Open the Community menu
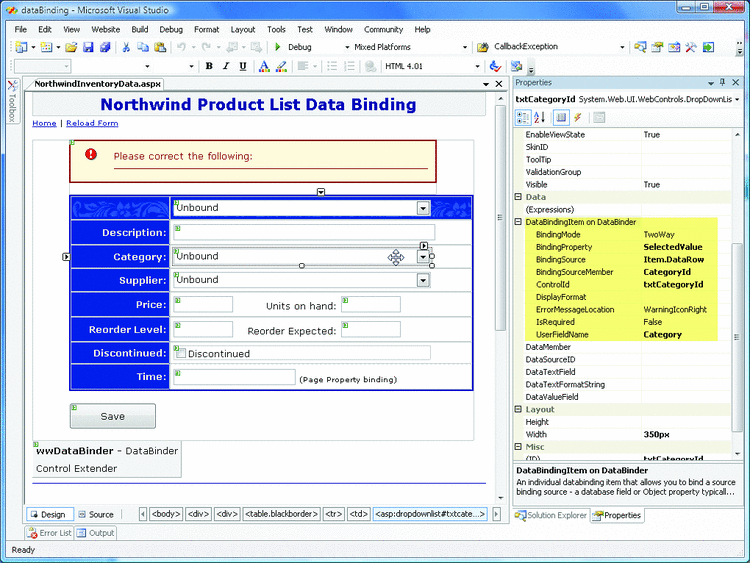This screenshot has width=750, height=563. [x=383, y=30]
